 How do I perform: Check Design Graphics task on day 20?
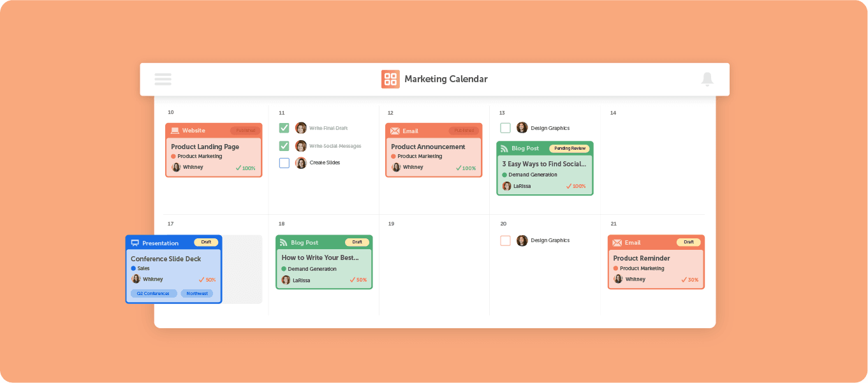coord(505,241)
